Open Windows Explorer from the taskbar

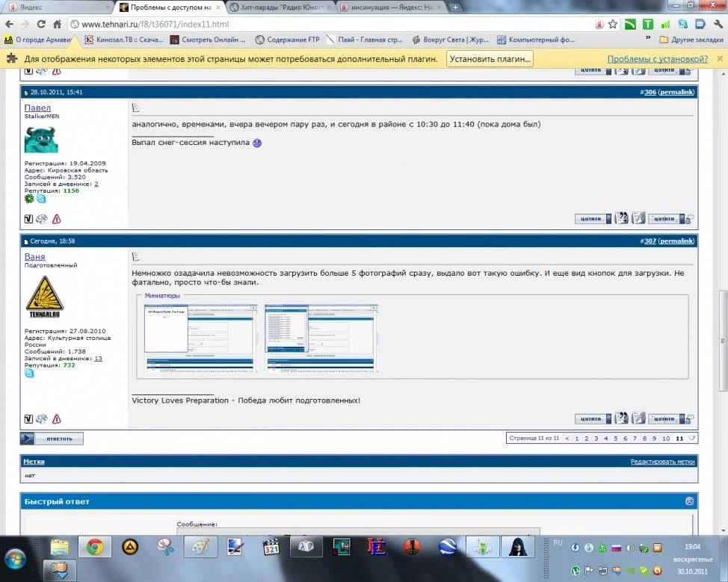click(60, 548)
